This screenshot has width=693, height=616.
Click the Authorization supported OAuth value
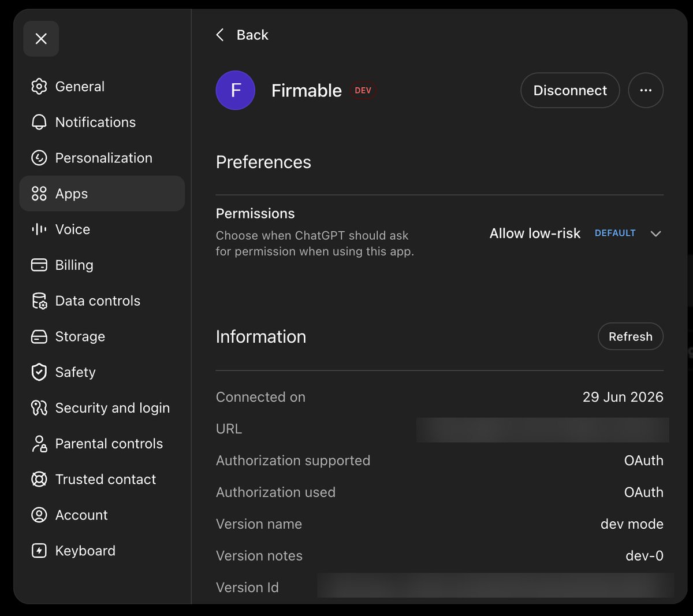pyautogui.click(x=644, y=461)
